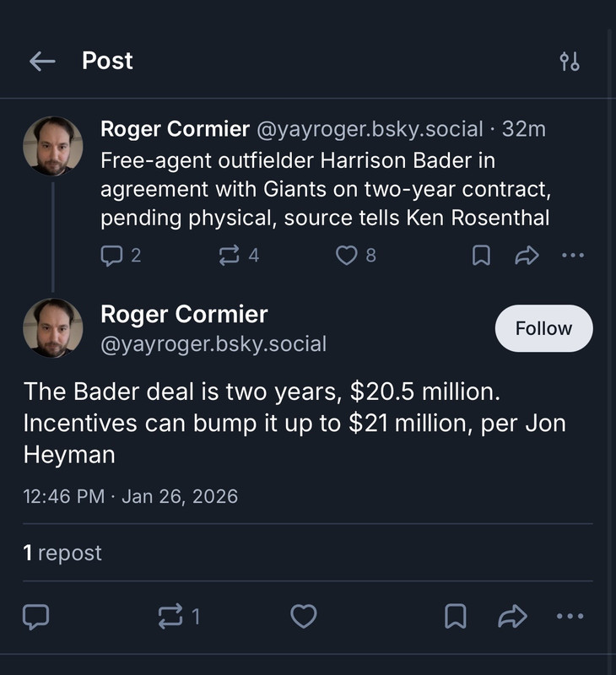Open more options on the parent post
Screen dimensions: 616x675
coord(572,255)
